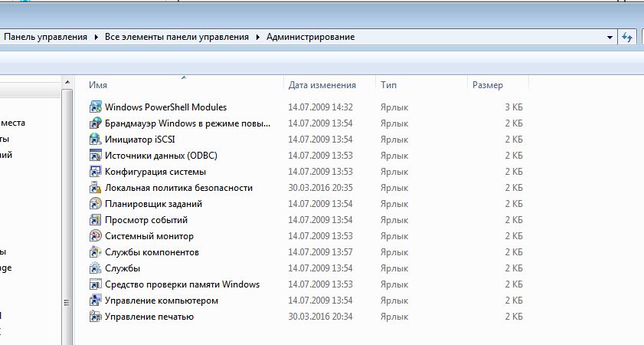Select the Планировщик заданий icon
Viewport: 644px width, 345px height.
pyautogui.click(x=95, y=203)
